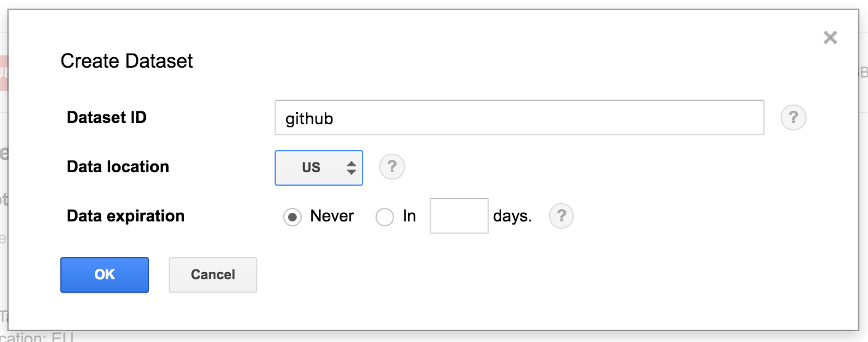Screen dimensions: 868x342
Task: Click help icon next to Data location
Action: [x=392, y=167]
